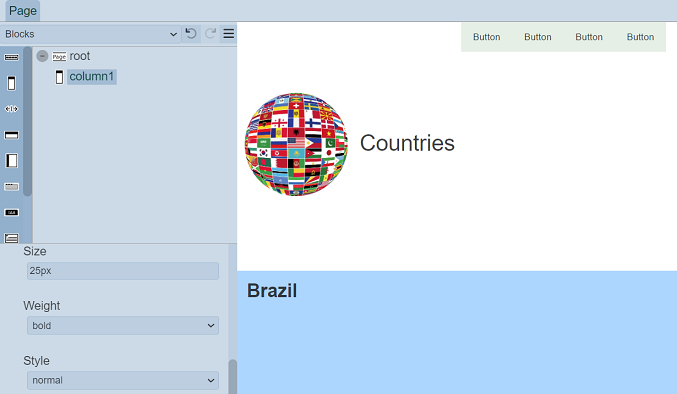Click the block palette vertical scrollbar
Screen dimensions: 677x394
click(28, 121)
